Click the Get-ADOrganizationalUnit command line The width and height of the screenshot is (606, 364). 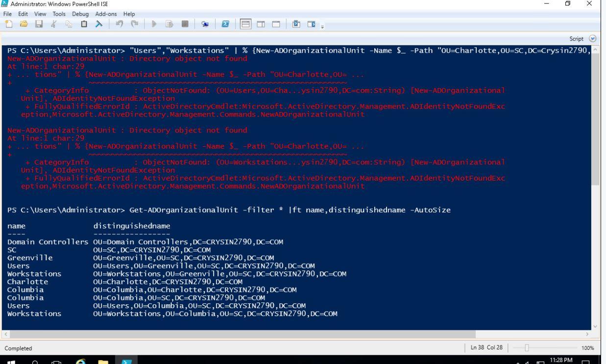[229, 210]
